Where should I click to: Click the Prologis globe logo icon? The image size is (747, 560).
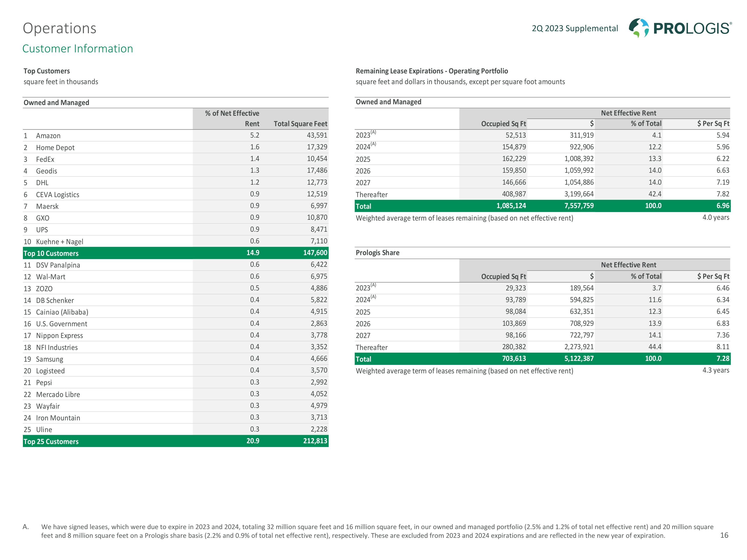[x=639, y=28]
